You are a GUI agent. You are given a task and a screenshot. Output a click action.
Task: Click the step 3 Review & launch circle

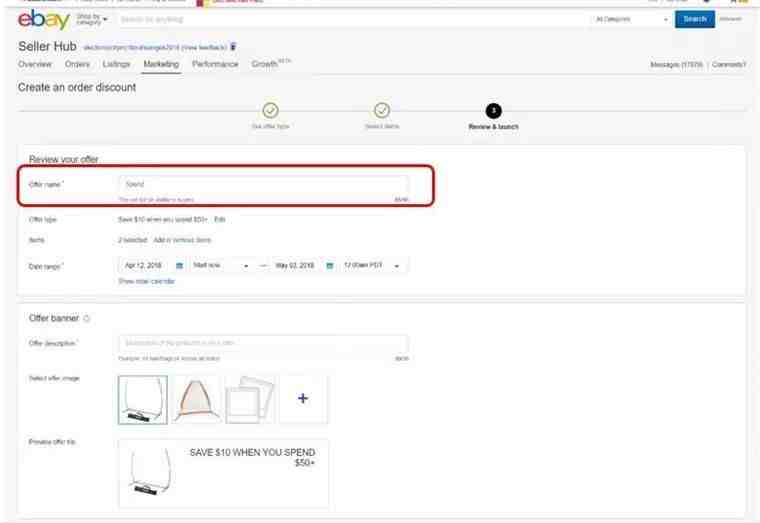click(x=493, y=111)
